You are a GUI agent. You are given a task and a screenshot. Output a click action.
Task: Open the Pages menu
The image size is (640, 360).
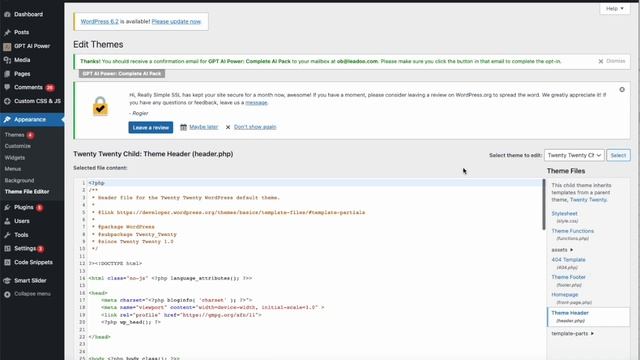pyautogui.click(x=22, y=74)
